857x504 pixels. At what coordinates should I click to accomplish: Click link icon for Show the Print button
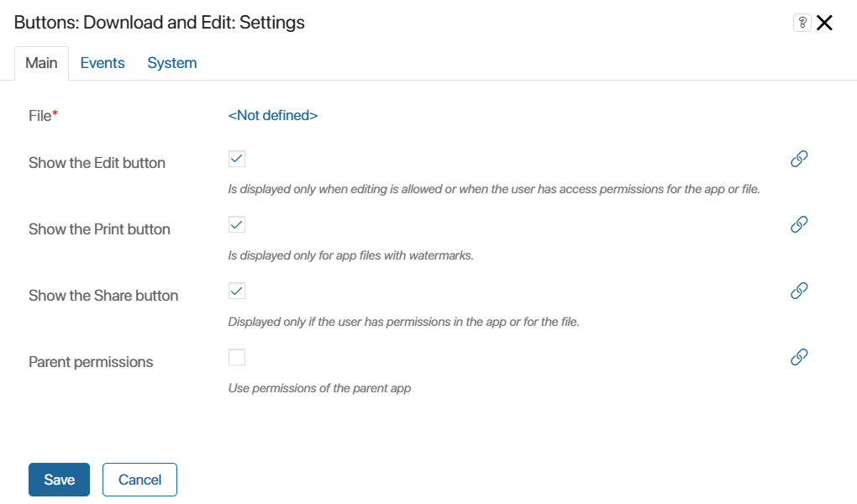pos(799,224)
